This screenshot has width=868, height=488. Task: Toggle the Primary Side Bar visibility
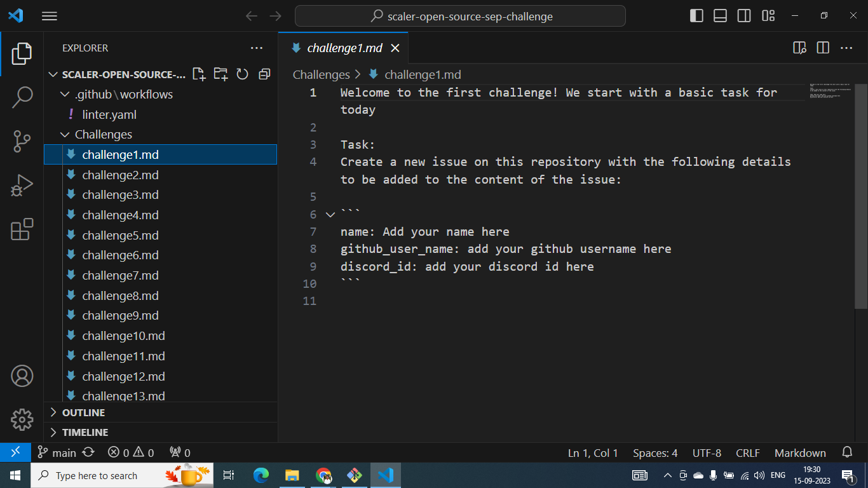point(696,15)
